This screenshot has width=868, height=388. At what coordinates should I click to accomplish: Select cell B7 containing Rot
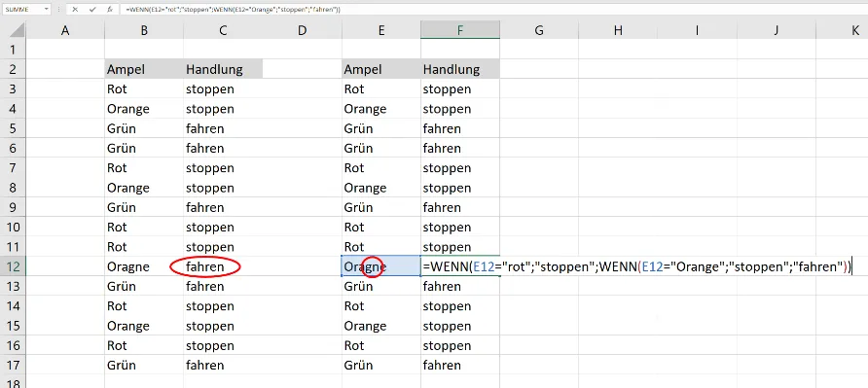coord(144,168)
